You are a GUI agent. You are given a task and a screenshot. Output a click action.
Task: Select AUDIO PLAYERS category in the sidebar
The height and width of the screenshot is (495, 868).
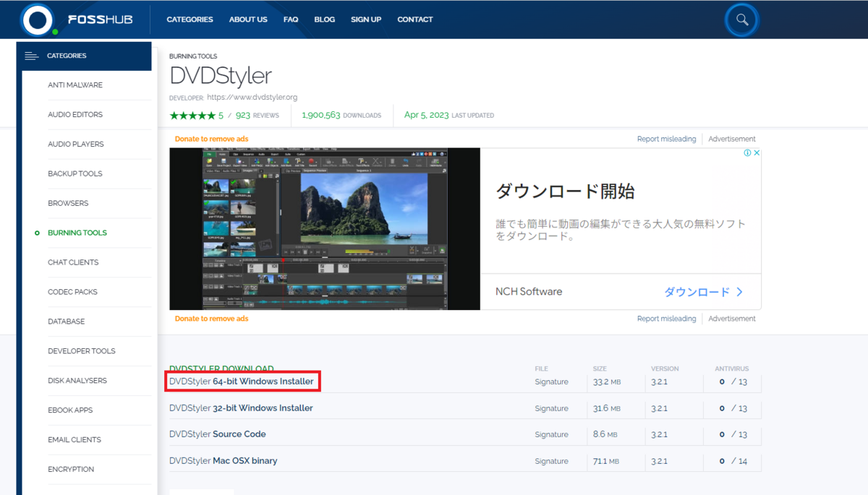(76, 145)
